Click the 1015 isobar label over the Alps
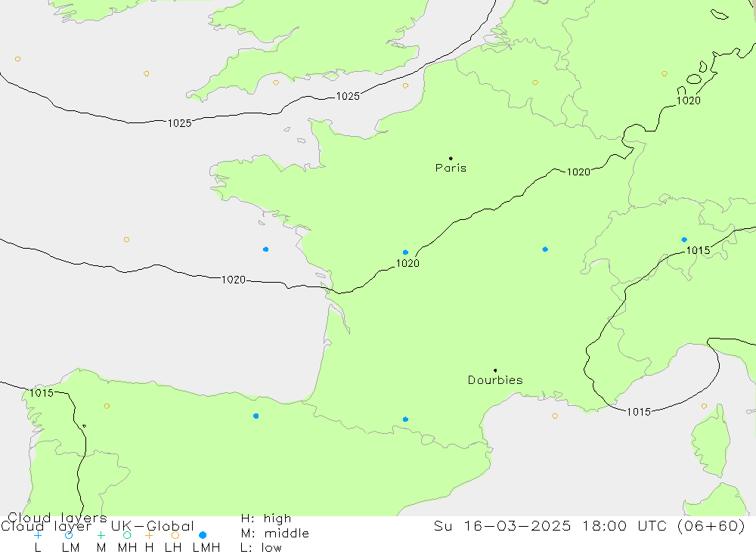Viewport: 756px width, 554px height. coord(698,251)
